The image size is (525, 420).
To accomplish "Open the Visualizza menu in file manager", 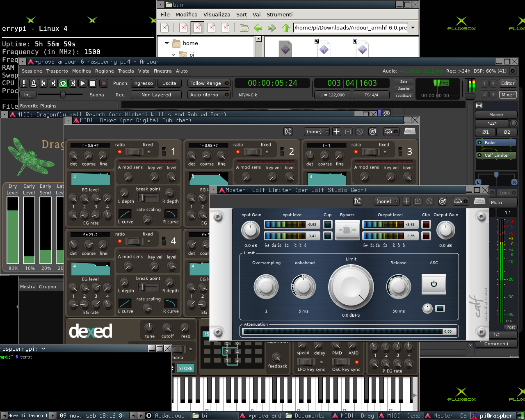I will click(217, 14).
